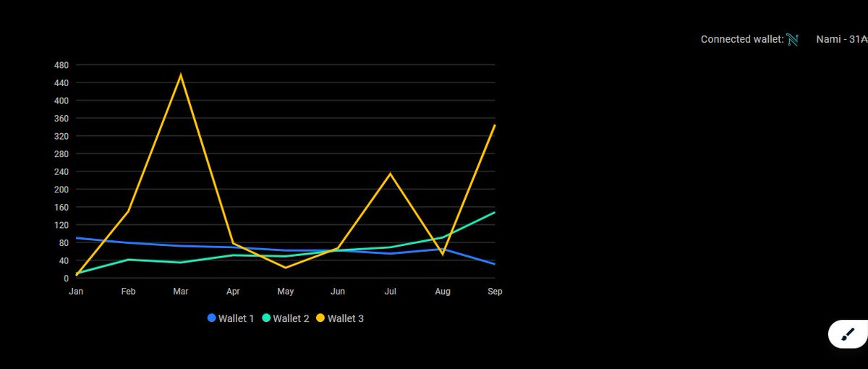Toggle the Wallet 1 blue legend dot
The height and width of the screenshot is (369, 868).
click(x=212, y=318)
